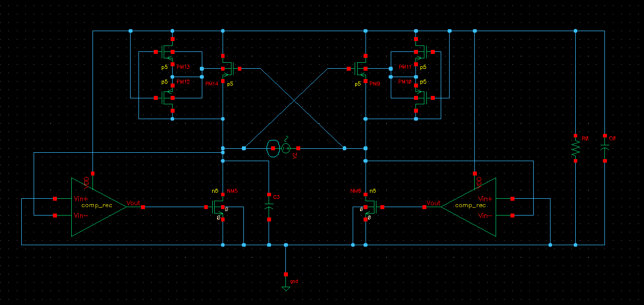Click the gate pin square of NM5
This screenshot has width=644, height=305.
(206, 207)
